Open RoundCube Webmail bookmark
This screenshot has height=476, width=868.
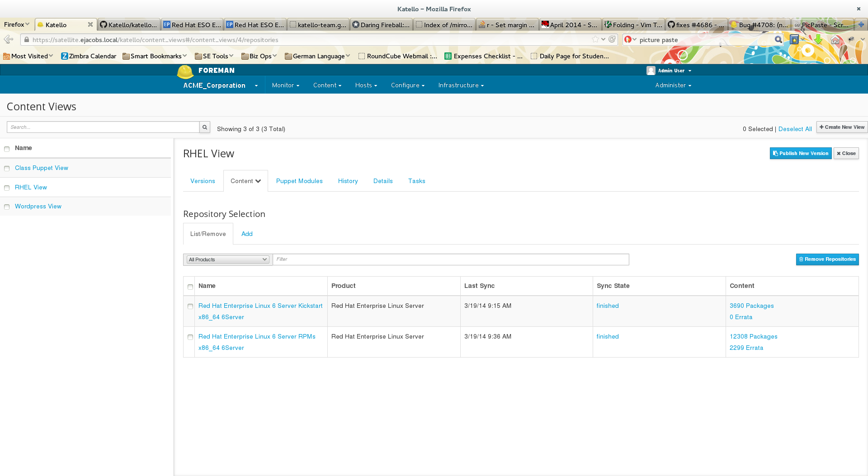(x=397, y=56)
